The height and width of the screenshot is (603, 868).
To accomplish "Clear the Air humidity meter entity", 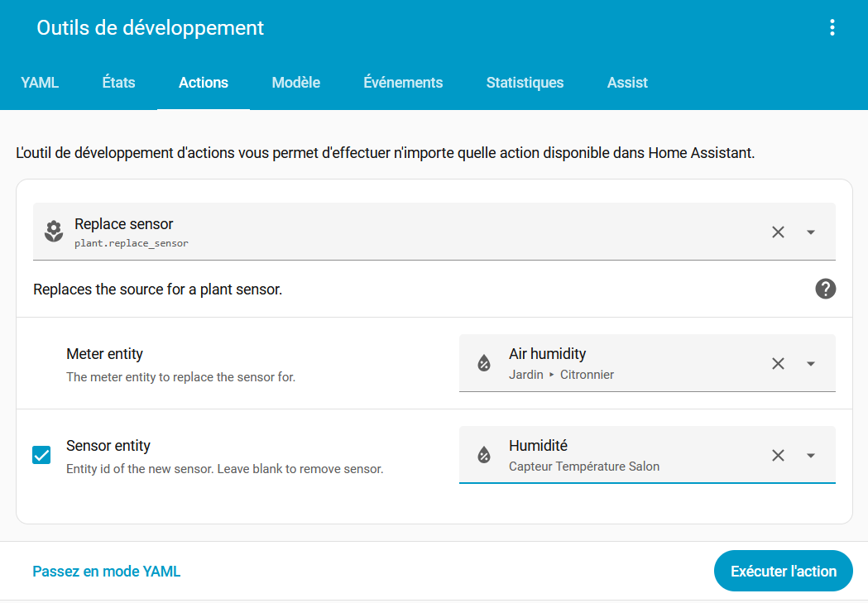I will [x=778, y=363].
